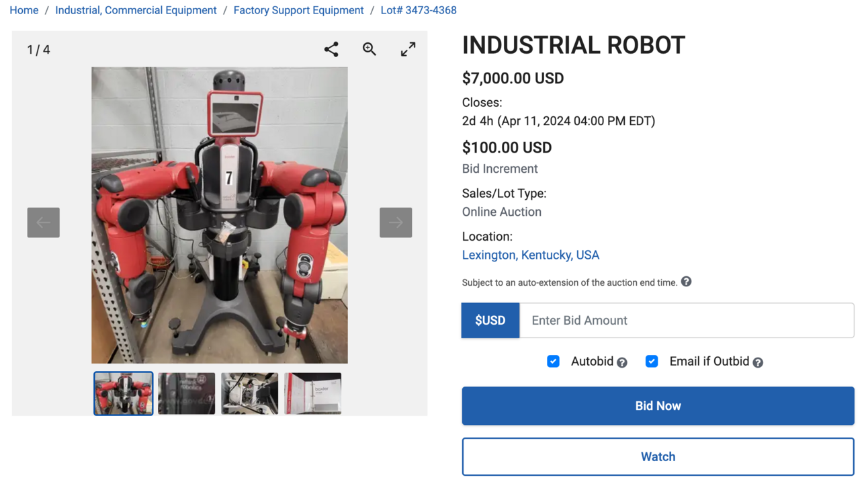This screenshot has height=486, width=868.
Task: Click the share icon above the robot photo
Action: tap(331, 48)
